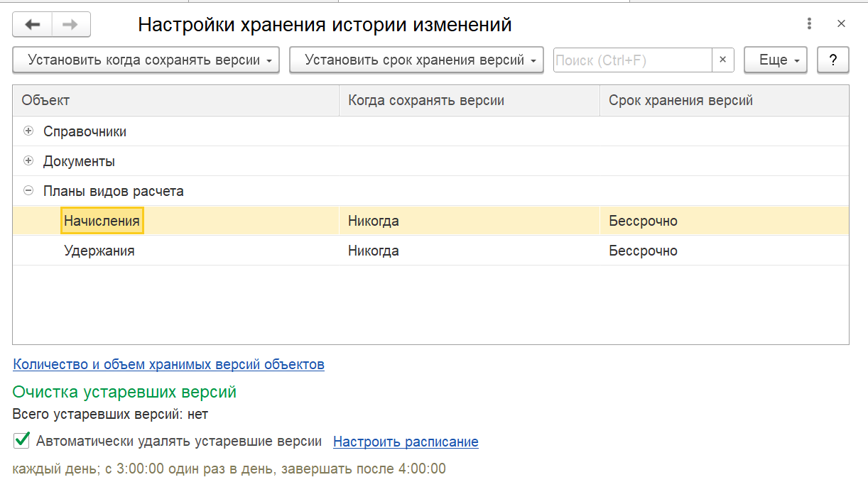Open the Еще menu
The image size is (868, 487).
tap(776, 60)
